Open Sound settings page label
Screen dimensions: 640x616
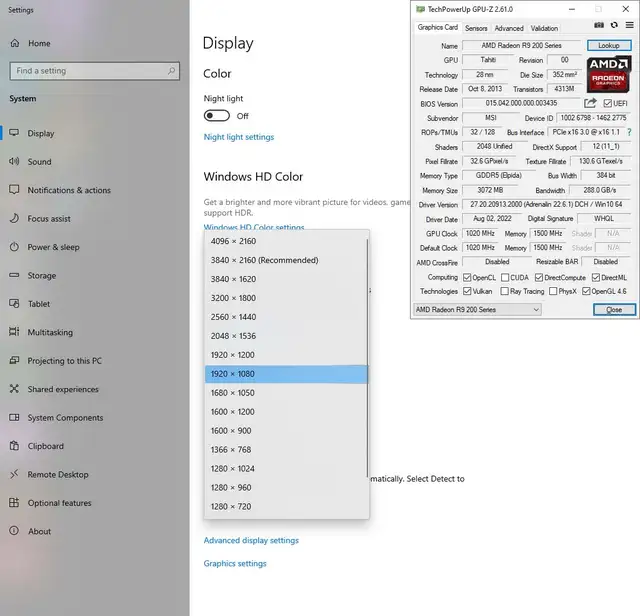pyautogui.click(x=40, y=162)
